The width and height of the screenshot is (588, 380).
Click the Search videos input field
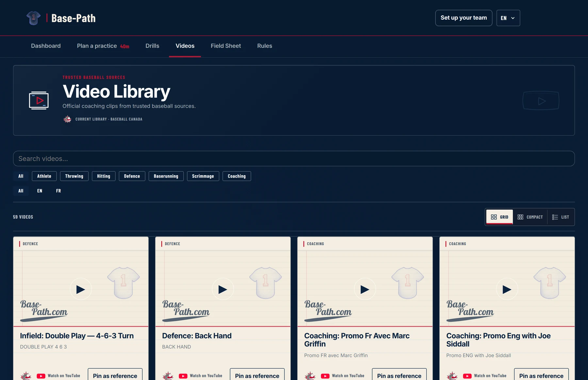tap(294, 159)
